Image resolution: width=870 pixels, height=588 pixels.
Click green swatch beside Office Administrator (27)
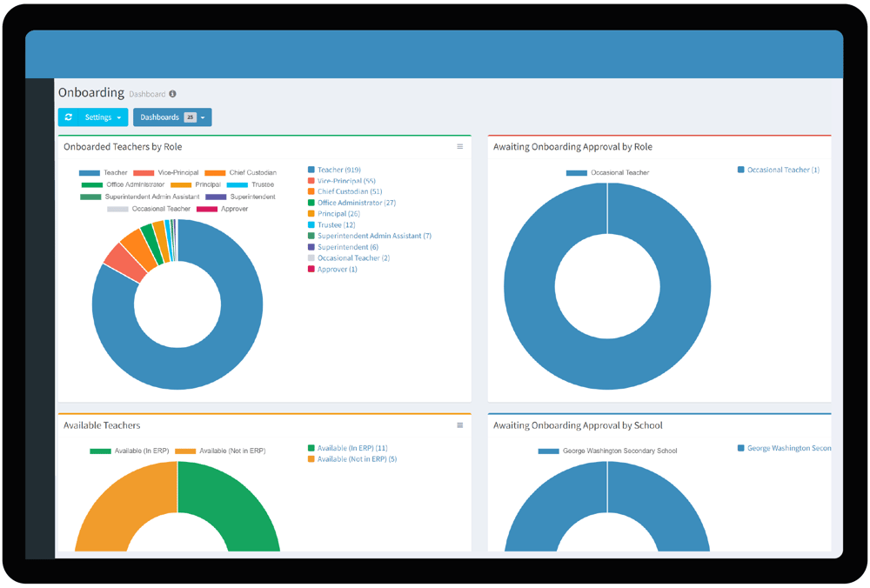point(311,203)
